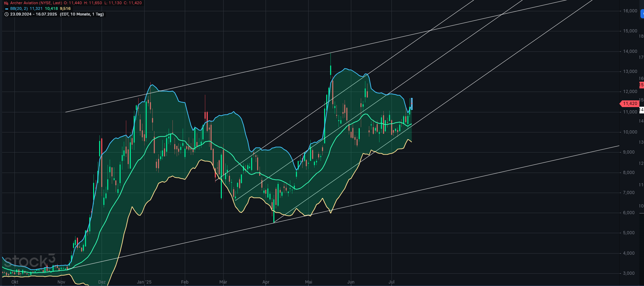
Task: Click the (EDT, 10 Monate, 1 Tag) timeframe text
Action: pyautogui.click(x=82, y=14)
